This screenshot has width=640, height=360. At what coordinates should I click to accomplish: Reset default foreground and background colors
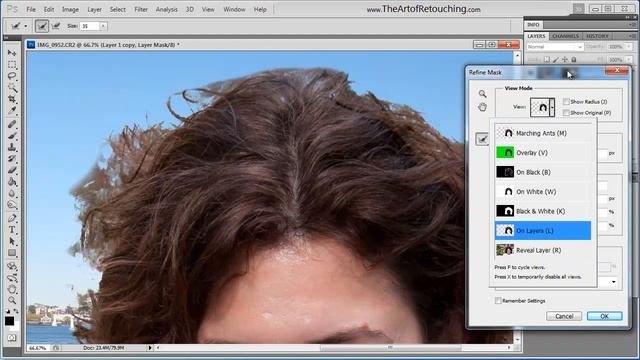coord(8,311)
